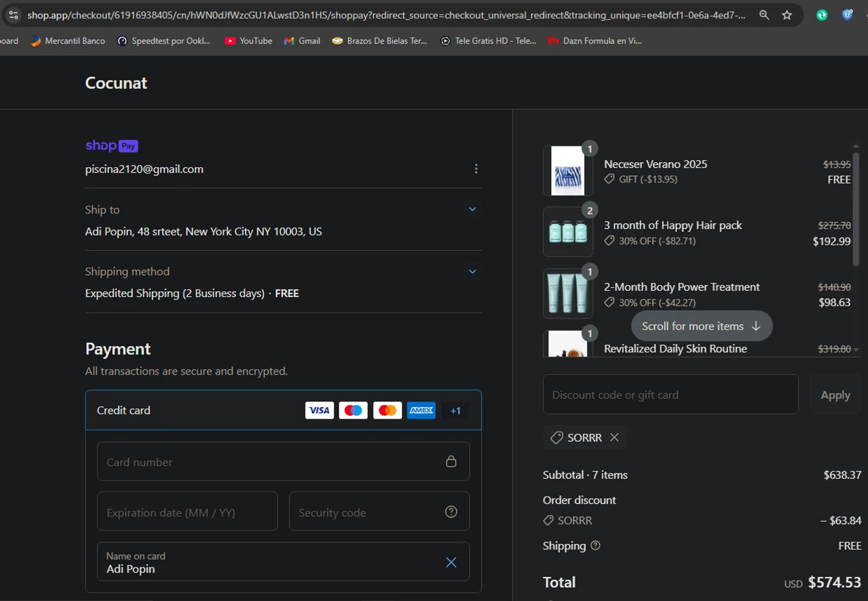This screenshot has width=868, height=601.
Task: Click the Neceser Verano 2025 product thumbnail
Action: tap(568, 171)
